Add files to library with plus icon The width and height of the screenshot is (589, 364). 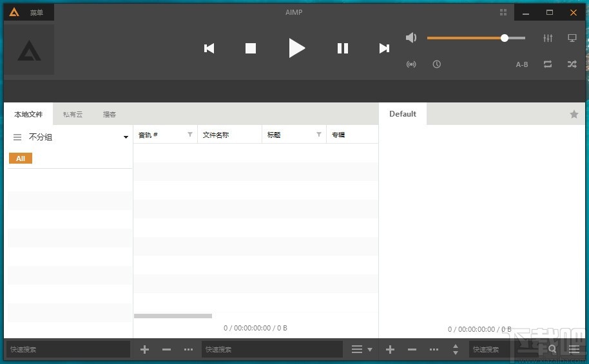tap(144, 350)
